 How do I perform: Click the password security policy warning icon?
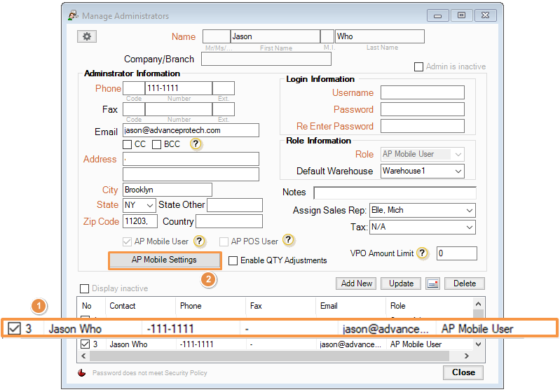pos(82,373)
